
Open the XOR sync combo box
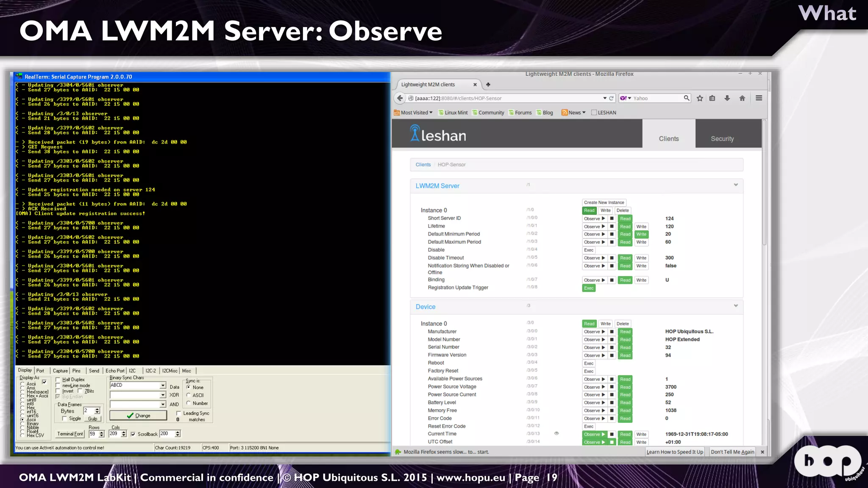pos(163,395)
